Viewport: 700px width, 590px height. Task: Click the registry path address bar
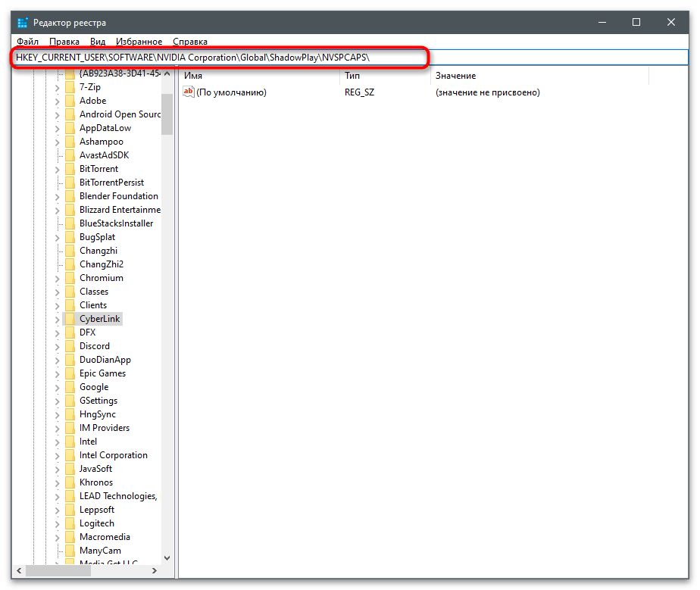(x=349, y=58)
